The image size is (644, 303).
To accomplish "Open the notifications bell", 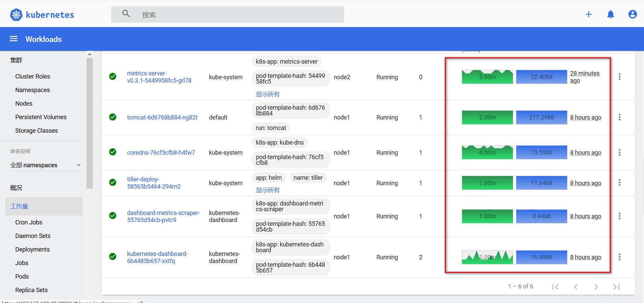I will coord(610,14).
